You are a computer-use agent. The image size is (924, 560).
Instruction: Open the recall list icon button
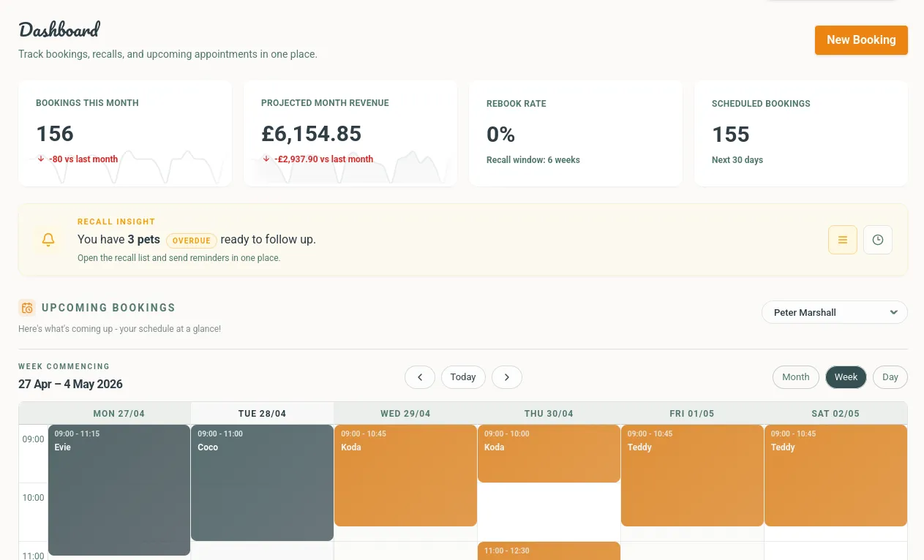843,240
